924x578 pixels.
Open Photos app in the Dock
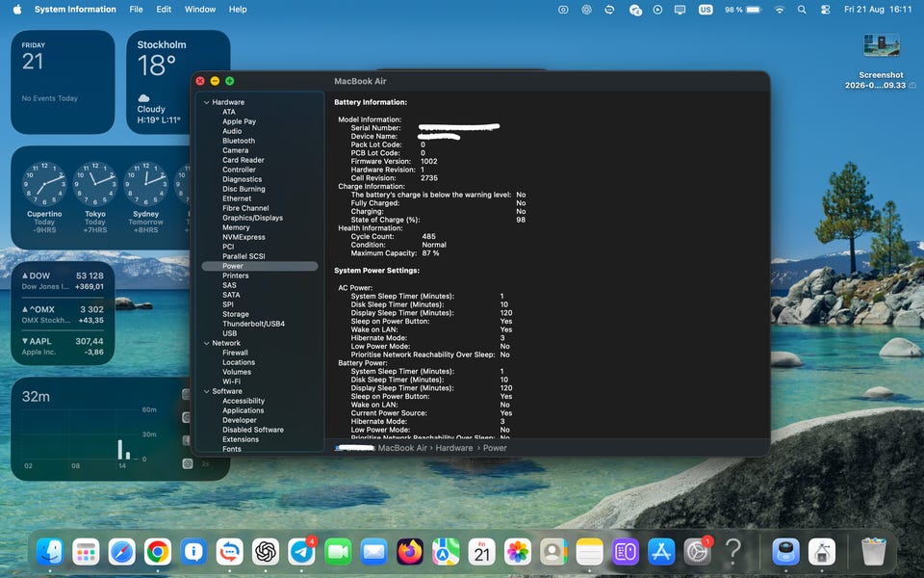click(x=518, y=552)
